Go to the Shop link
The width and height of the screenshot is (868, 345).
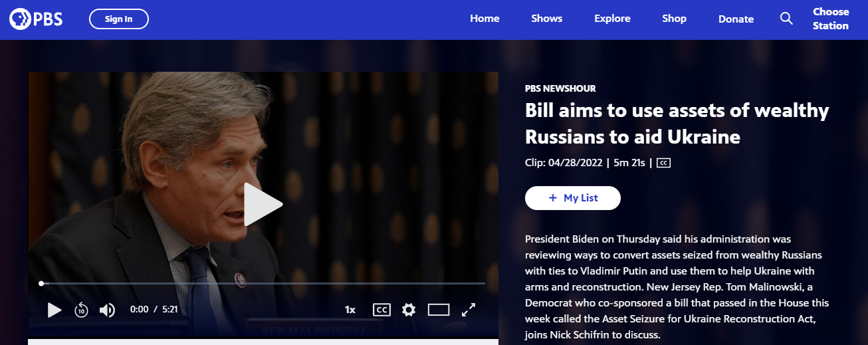(674, 19)
